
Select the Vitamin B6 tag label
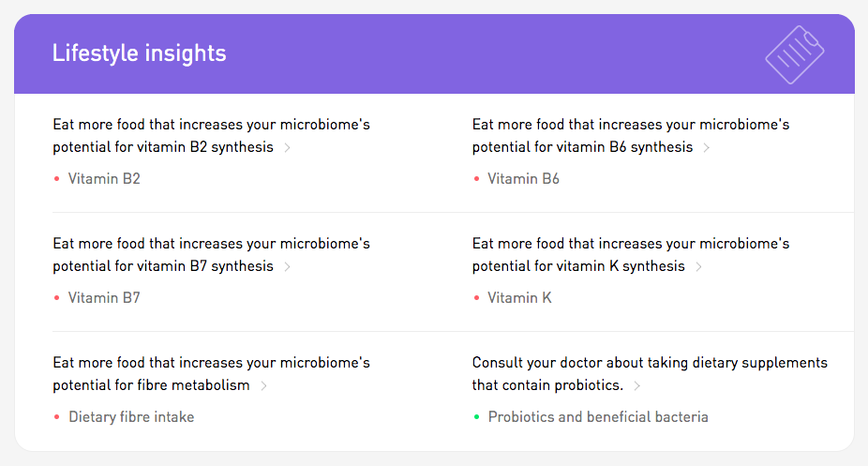pos(523,178)
